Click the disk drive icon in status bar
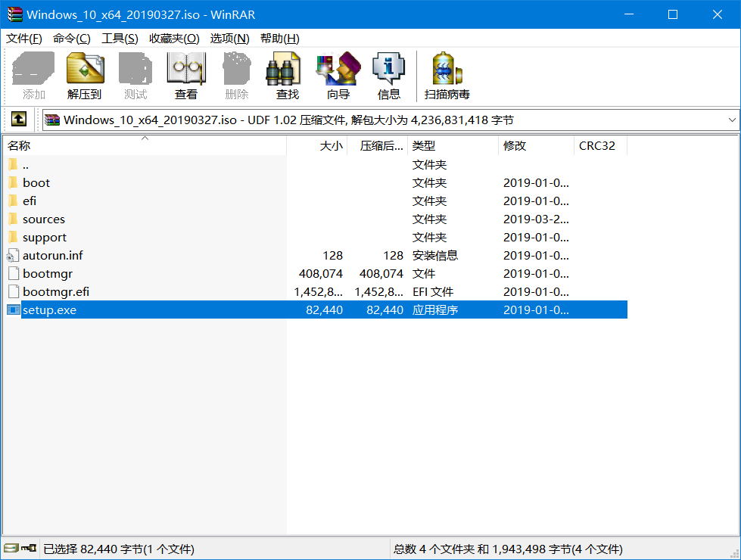Image resolution: width=741 pixels, height=560 pixels. click(x=11, y=548)
